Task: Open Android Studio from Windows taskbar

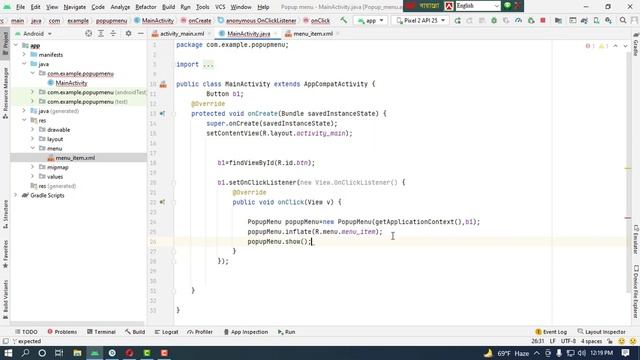Action: pyautogui.click(x=95, y=353)
